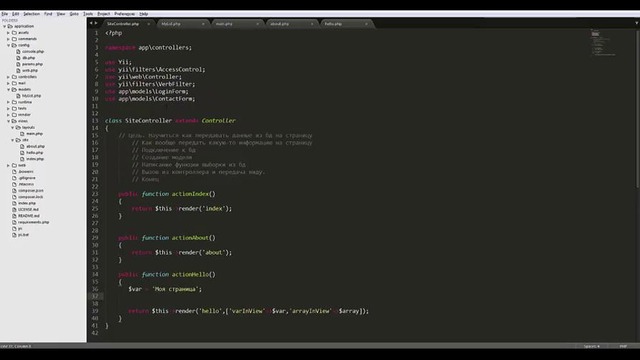This screenshot has height=360, width=640.
Task: Go to next tab with right arrow
Action: 96,23
